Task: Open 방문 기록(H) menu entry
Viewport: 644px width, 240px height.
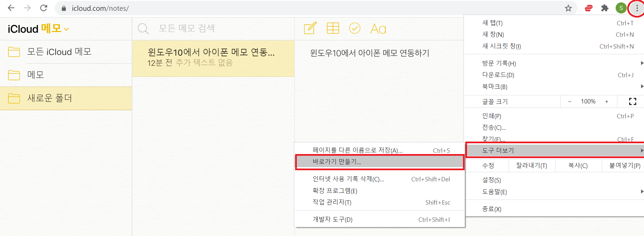Action: pos(554,63)
